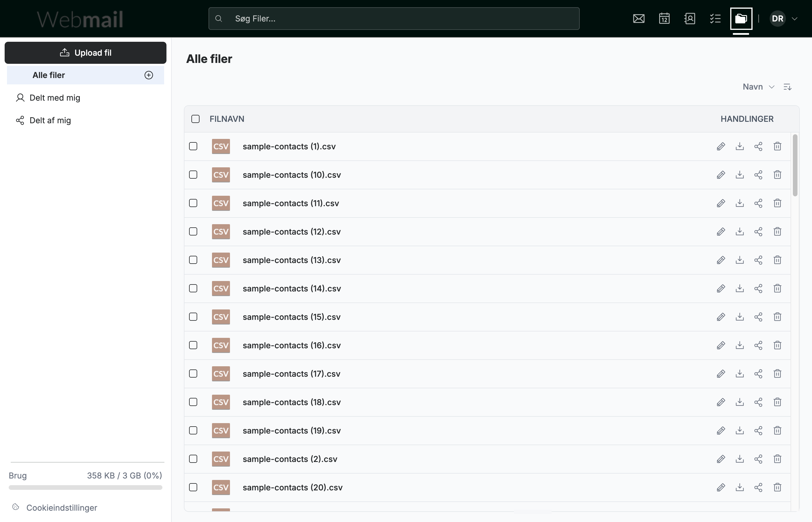Click the storage usage progress bar
Viewport: 812px width, 522px height.
click(85, 488)
